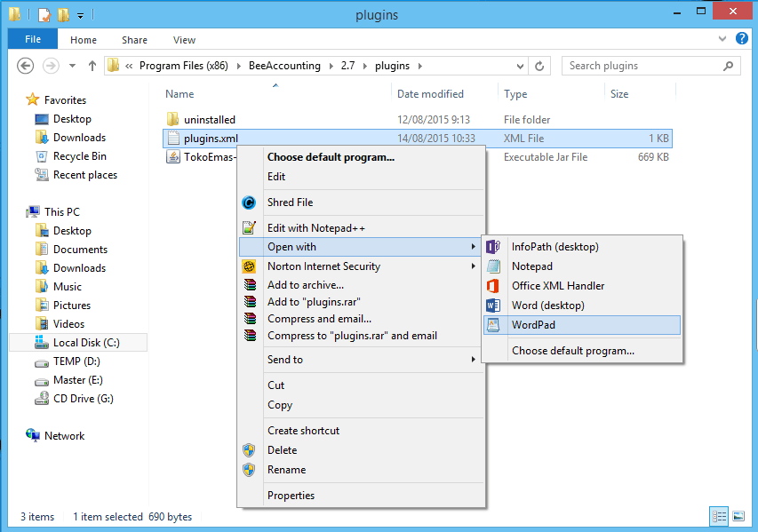758x532 pixels.
Task: Expand the Open with submenu arrow
Action: point(474,247)
